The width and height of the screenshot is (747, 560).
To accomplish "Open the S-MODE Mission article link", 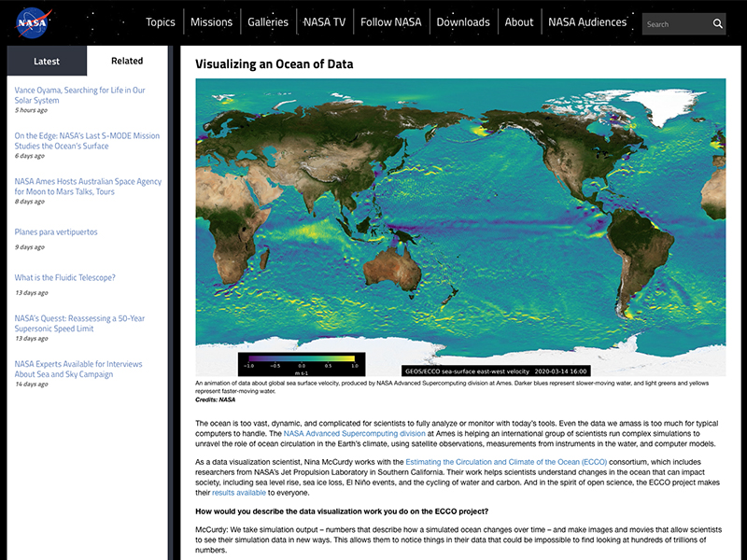I will point(87,140).
